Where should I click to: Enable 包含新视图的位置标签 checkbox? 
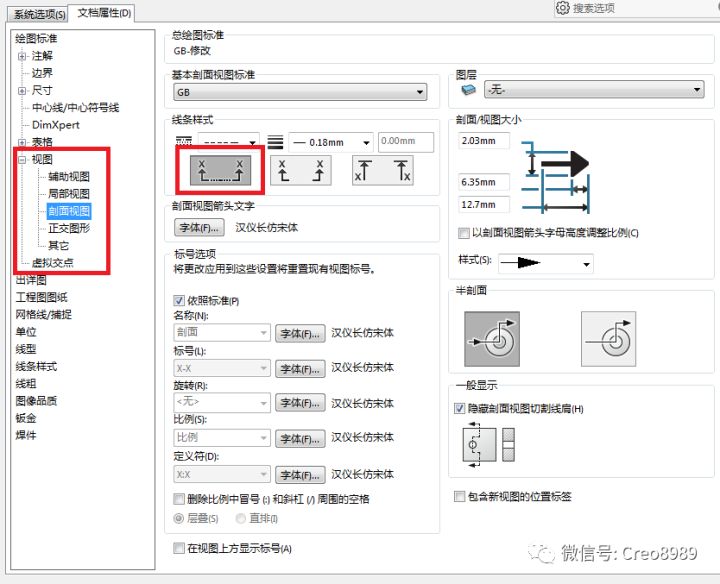click(x=459, y=496)
